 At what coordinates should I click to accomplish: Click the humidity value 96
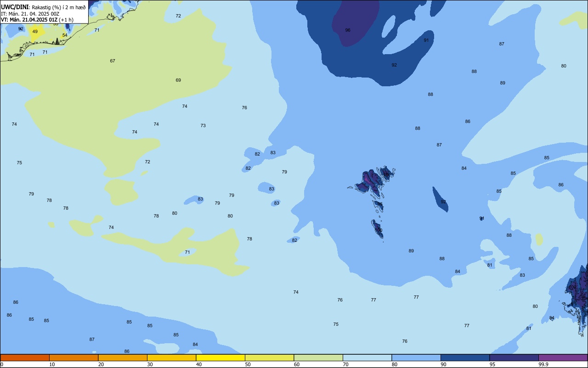click(348, 30)
